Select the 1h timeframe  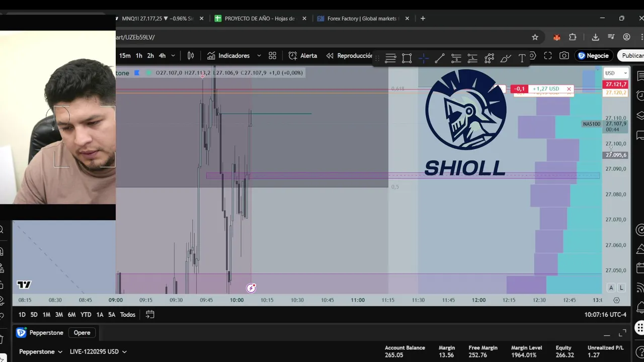(139, 56)
